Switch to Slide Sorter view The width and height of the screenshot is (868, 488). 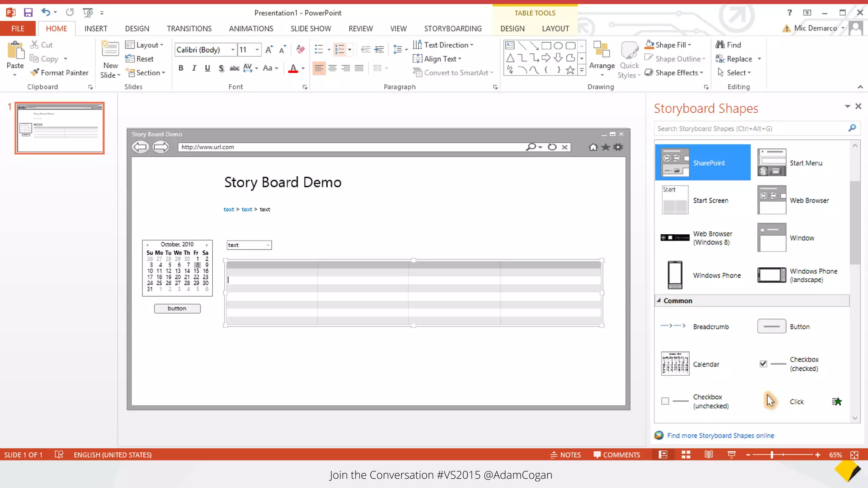(x=686, y=455)
